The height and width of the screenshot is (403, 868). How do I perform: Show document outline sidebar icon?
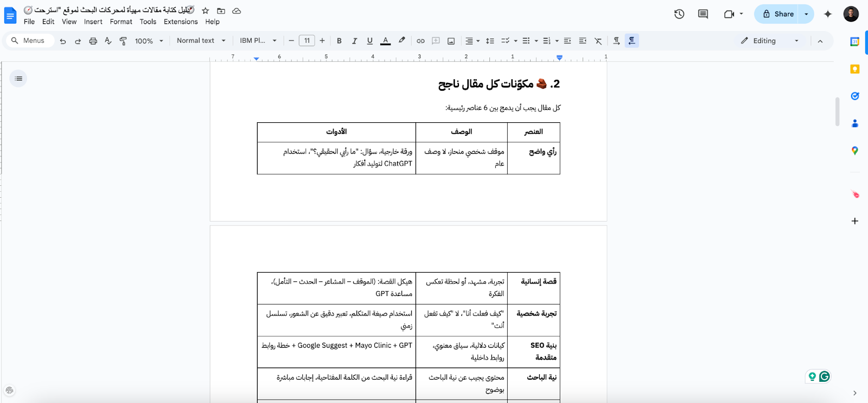[18, 79]
